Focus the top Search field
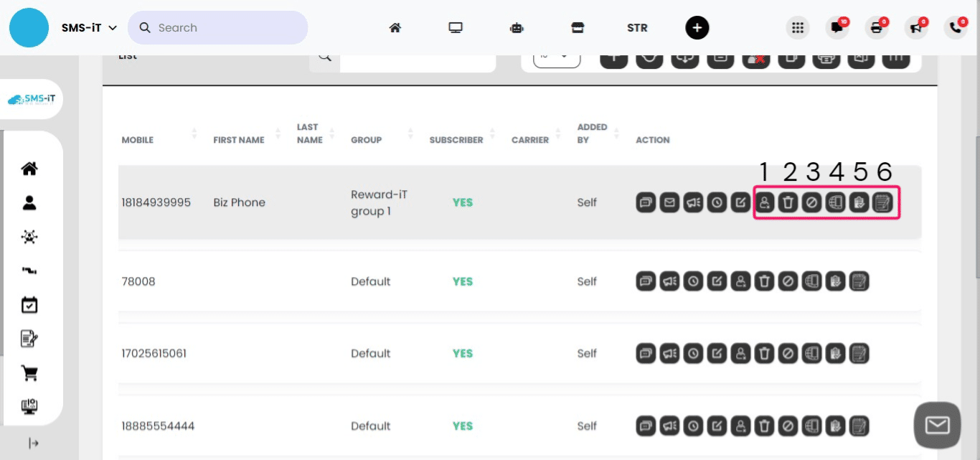980x460 pixels. pyautogui.click(x=218, y=28)
